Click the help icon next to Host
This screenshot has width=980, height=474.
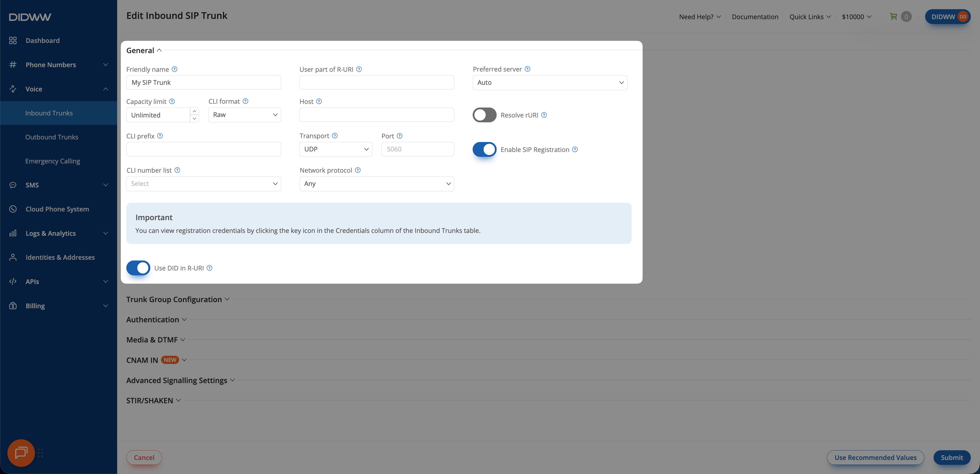coord(319,101)
